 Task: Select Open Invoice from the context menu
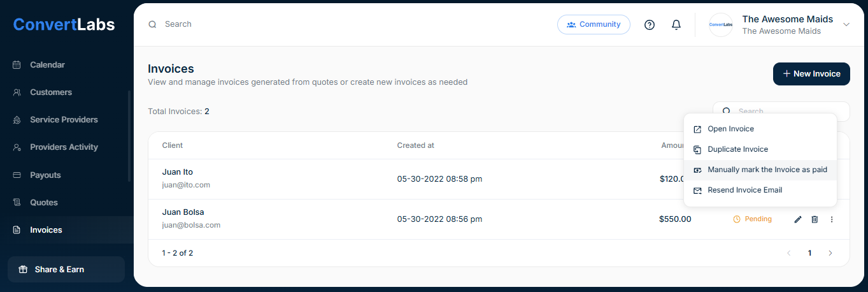click(x=730, y=129)
